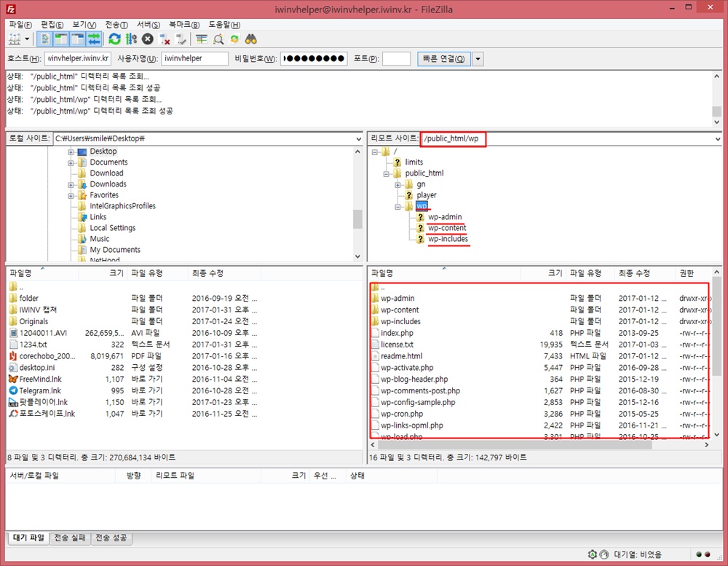Click the 팟플레이어.lnk file icon
The width and height of the screenshot is (728, 566).
pos(13,402)
